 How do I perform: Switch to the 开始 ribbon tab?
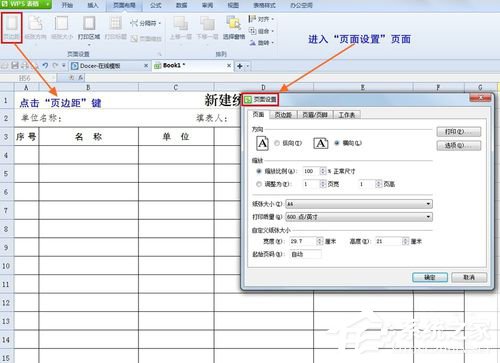67,5
